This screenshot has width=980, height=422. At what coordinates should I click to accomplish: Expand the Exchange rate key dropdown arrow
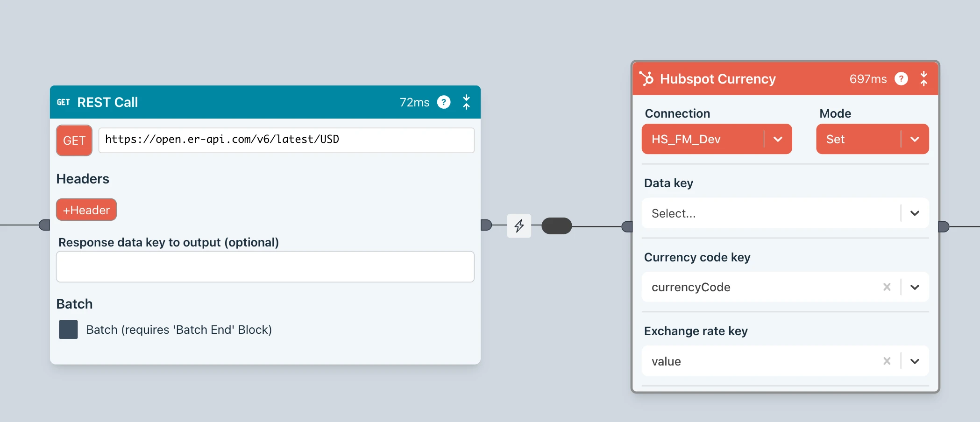point(914,361)
